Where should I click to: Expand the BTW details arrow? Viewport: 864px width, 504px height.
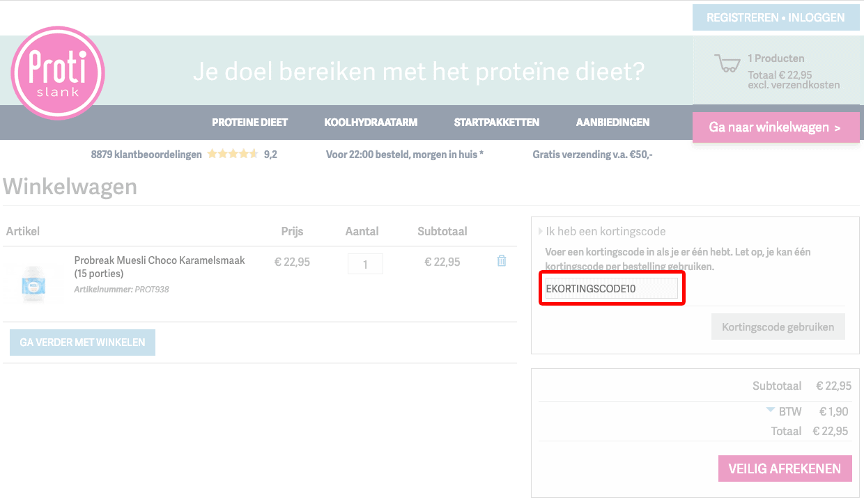[x=771, y=410]
